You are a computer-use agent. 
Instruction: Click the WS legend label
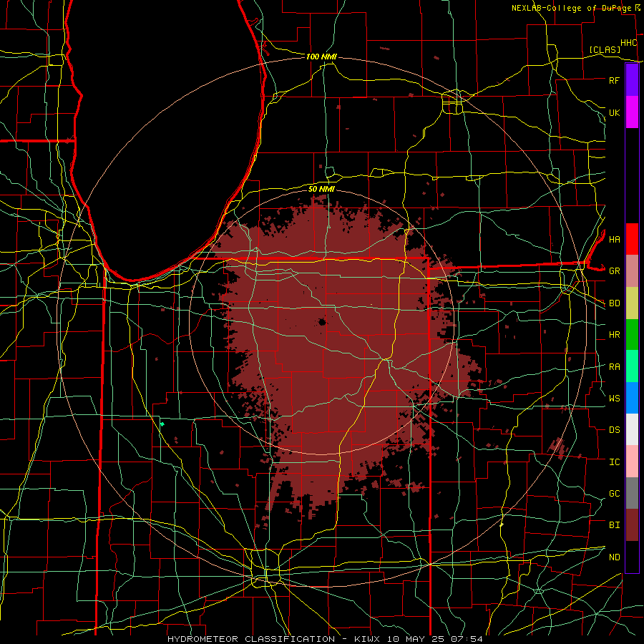(x=615, y=398)
